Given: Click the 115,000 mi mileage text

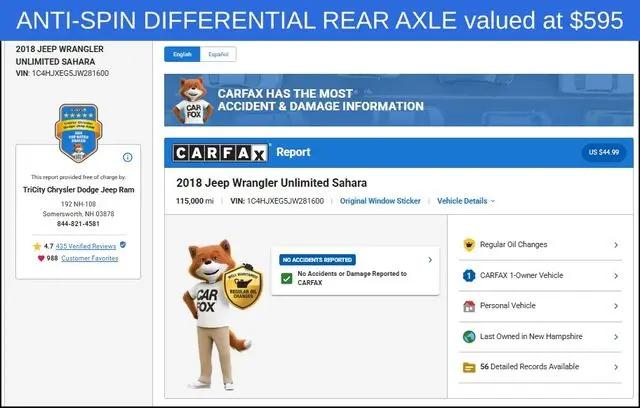Looking at the screenshot, I should coord(195,201).
